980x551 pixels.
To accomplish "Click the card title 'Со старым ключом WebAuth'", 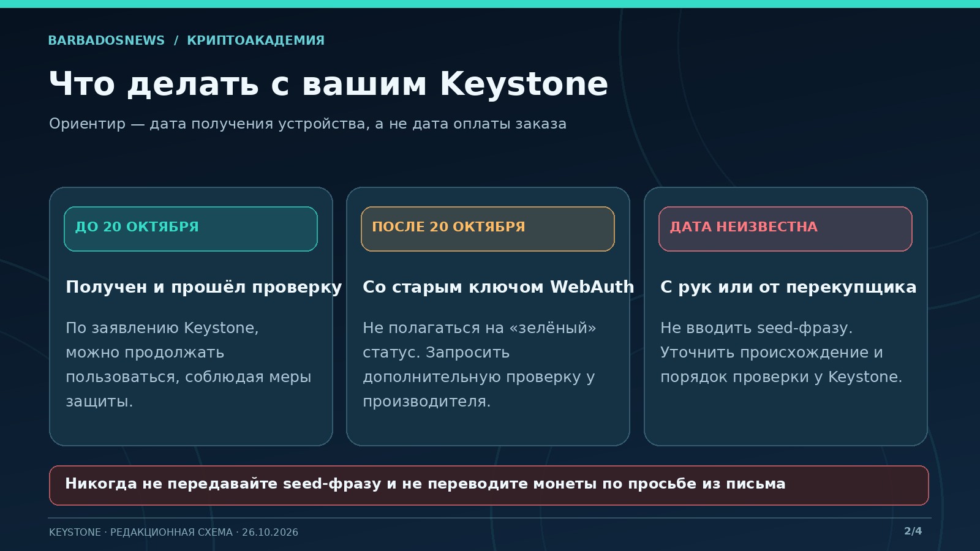I will tap(499, 287).
